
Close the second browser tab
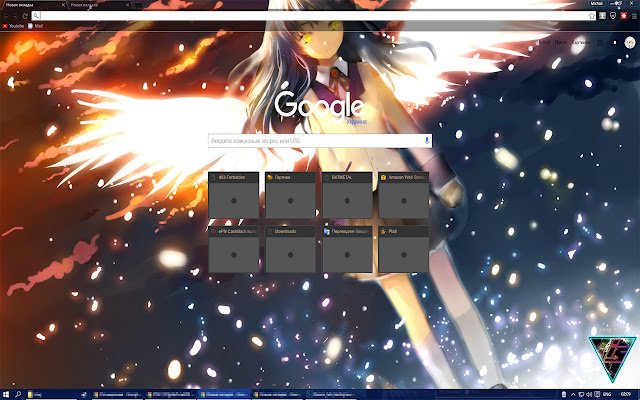(127, 5)
